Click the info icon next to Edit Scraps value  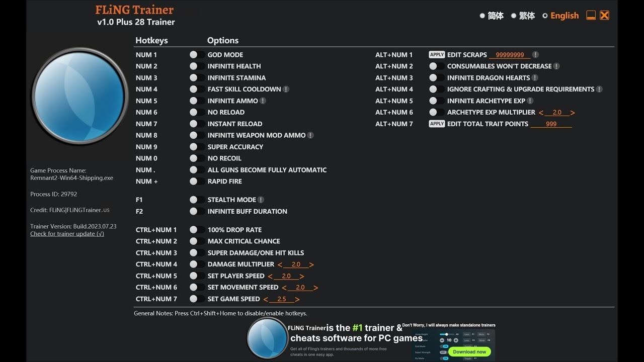535,55
